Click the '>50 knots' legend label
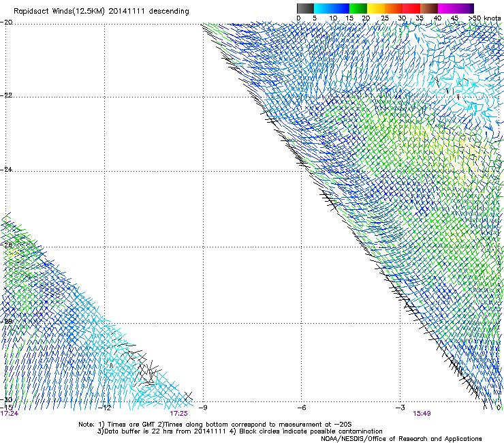 point(485,18)
